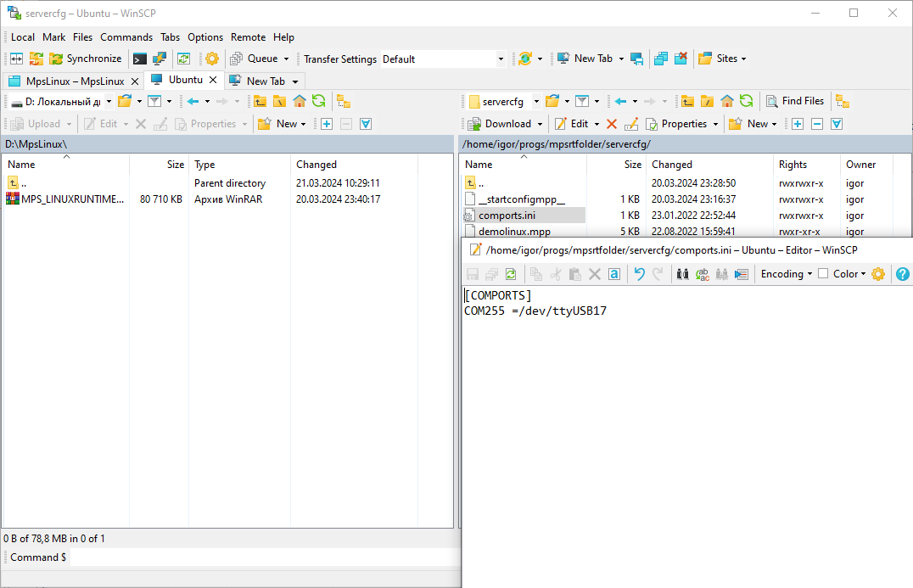
Task: Click unselect files minus icon in remote panel
Action: point(817,124)
